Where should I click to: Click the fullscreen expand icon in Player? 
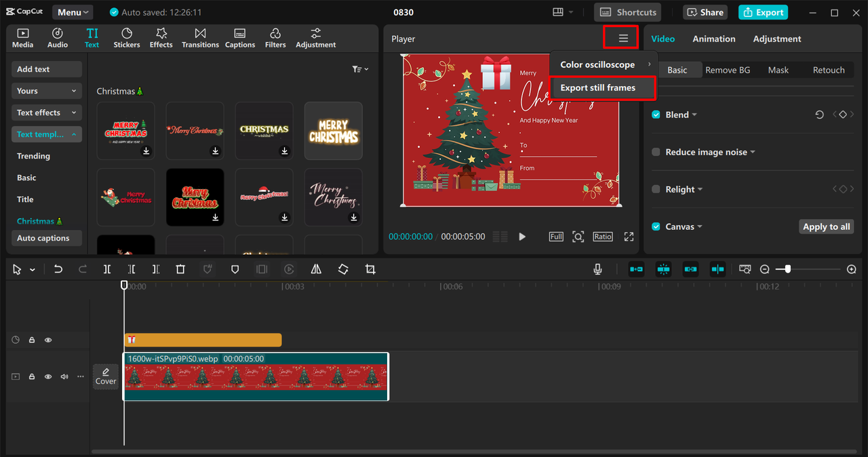[x=629, y=237]
